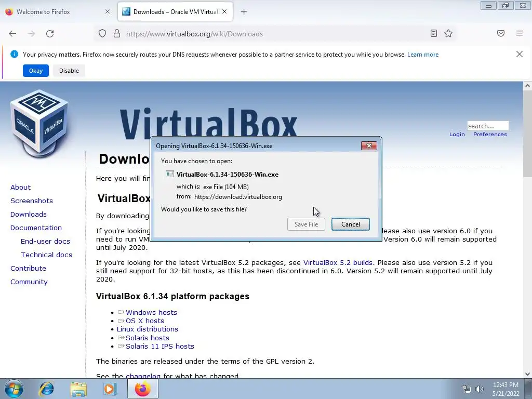The image size is (532, 399).
Task: Click the Solaris hosts link
Action: [147, 338]
